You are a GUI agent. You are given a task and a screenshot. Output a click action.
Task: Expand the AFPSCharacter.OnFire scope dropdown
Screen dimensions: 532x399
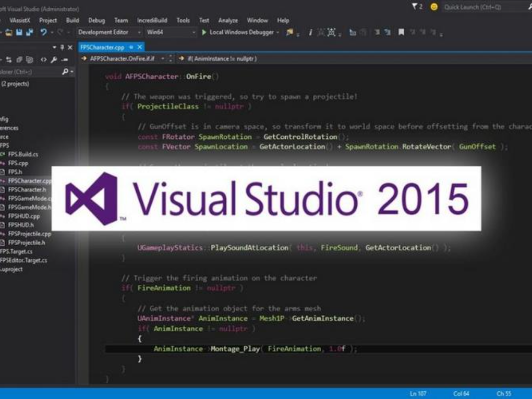point(163,59)
